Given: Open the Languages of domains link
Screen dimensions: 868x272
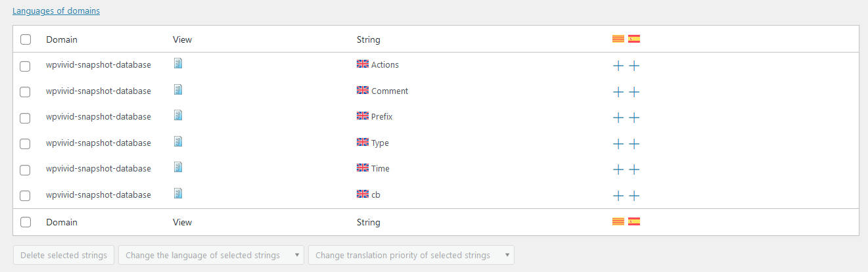Looking at the screenshot, I should (57, 11).
